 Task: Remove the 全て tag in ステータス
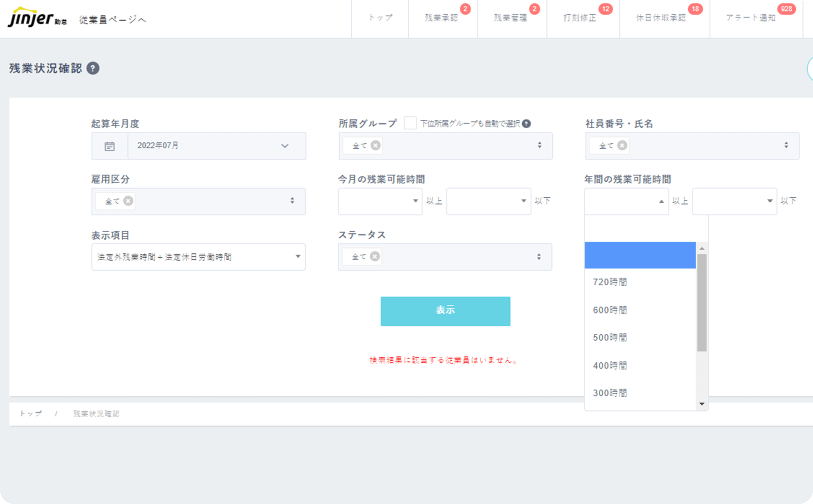pyautogui.click(x=375, y=257)
